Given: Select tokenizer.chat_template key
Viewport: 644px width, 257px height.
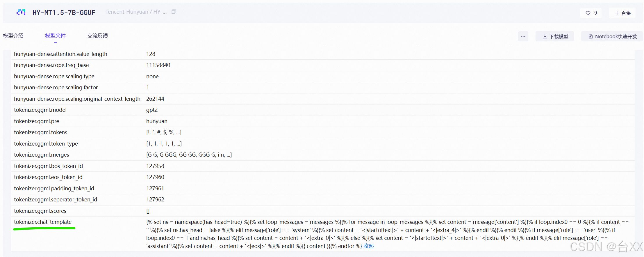Looking at the screenshot, I should point(43,222).
